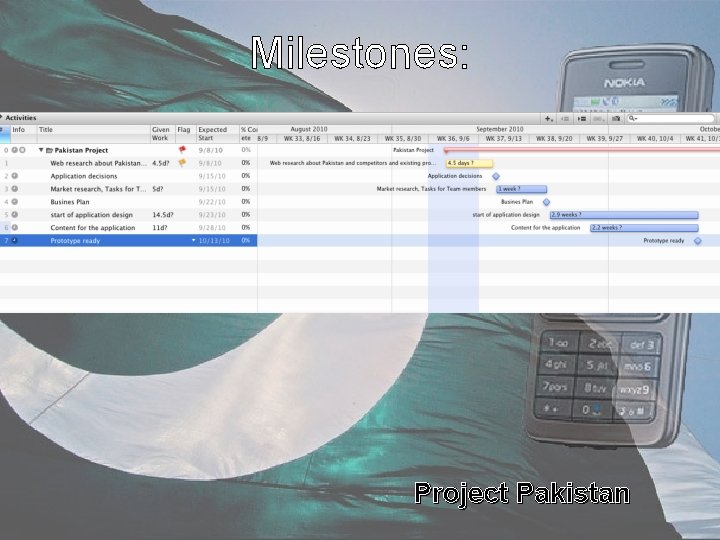Viewport: 720px width, 540px height.
Task: Click the 'September 2010' month header
Action: [x=500, y=129]
